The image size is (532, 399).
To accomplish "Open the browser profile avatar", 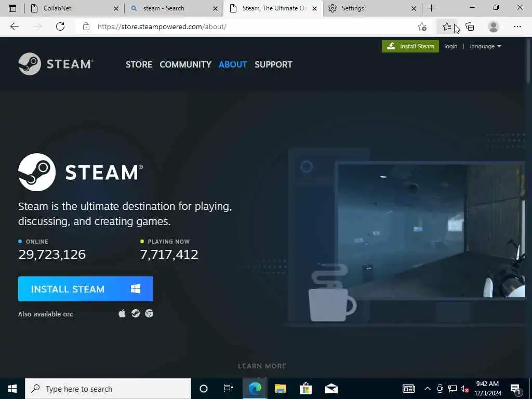I will point(494,26).
